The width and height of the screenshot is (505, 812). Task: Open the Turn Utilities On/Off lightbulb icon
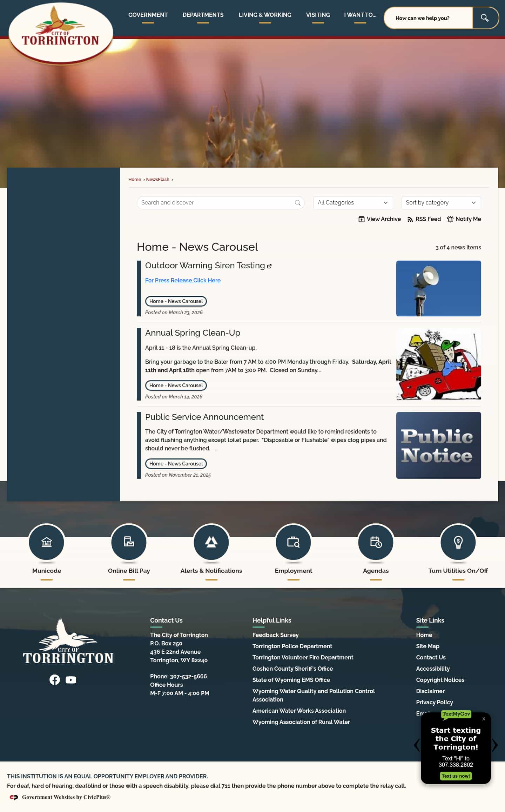tap(458, 542)
